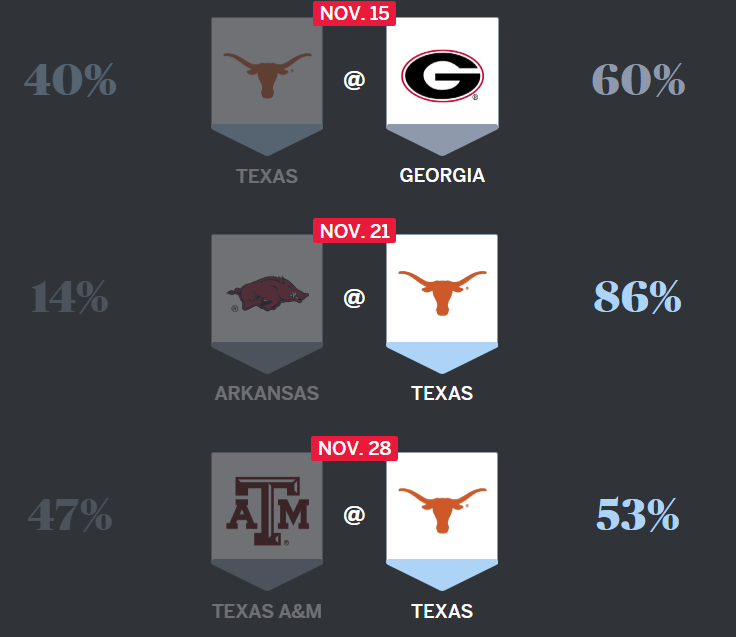Select the 53% win probability figure
This screenshot has width=736, height=637.
[638, 515]
